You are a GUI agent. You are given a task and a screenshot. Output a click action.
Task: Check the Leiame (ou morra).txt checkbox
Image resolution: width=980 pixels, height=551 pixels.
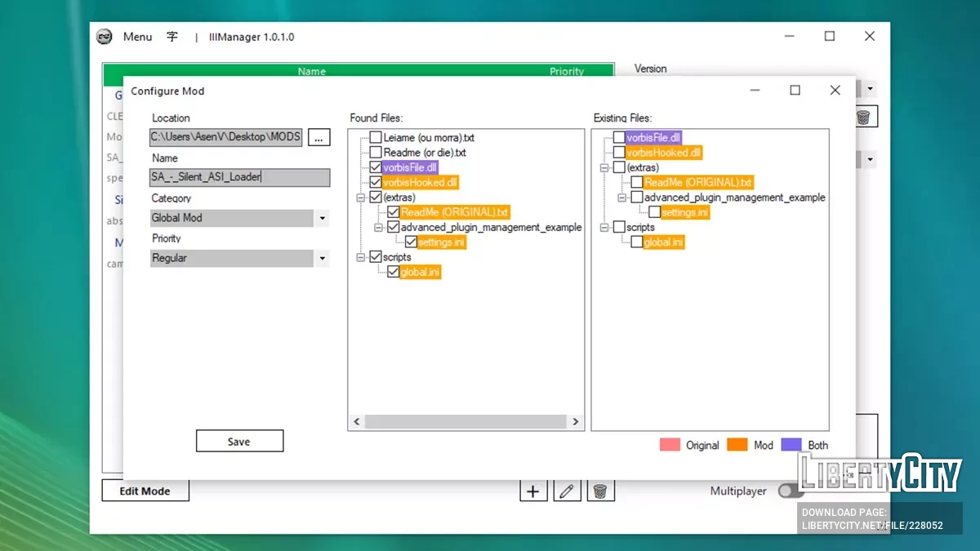(x=376, y=138)
